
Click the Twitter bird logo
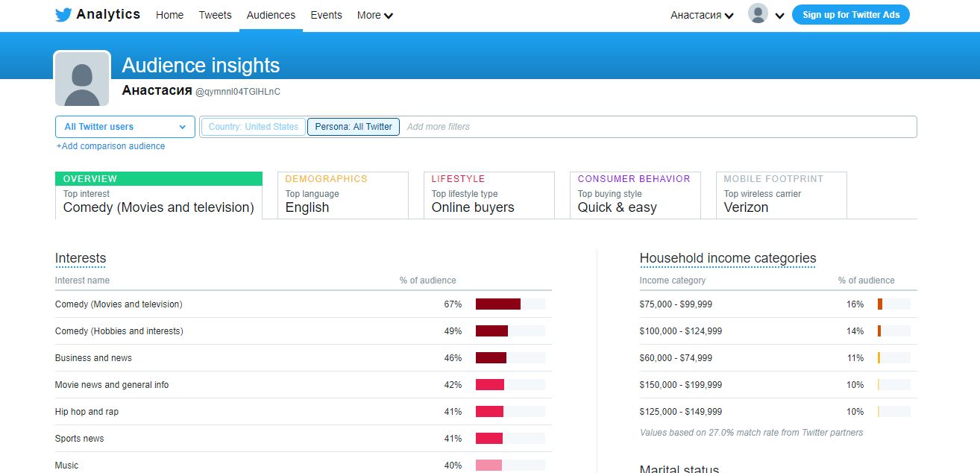pos(63,13)
